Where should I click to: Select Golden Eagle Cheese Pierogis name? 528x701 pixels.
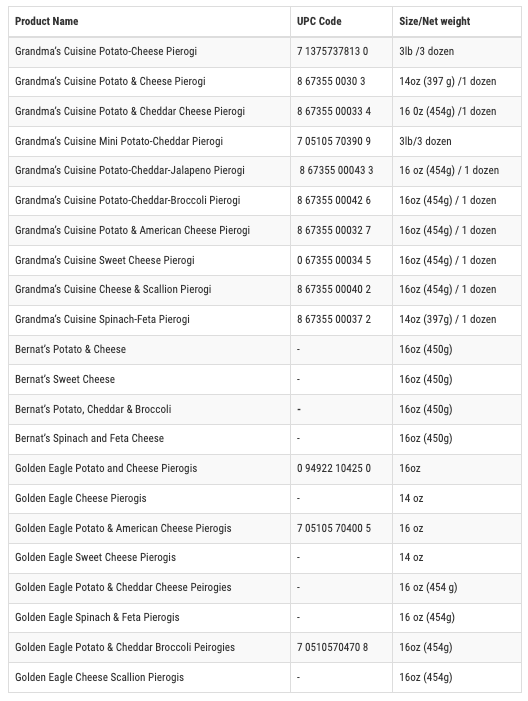(x=81, y=498)
